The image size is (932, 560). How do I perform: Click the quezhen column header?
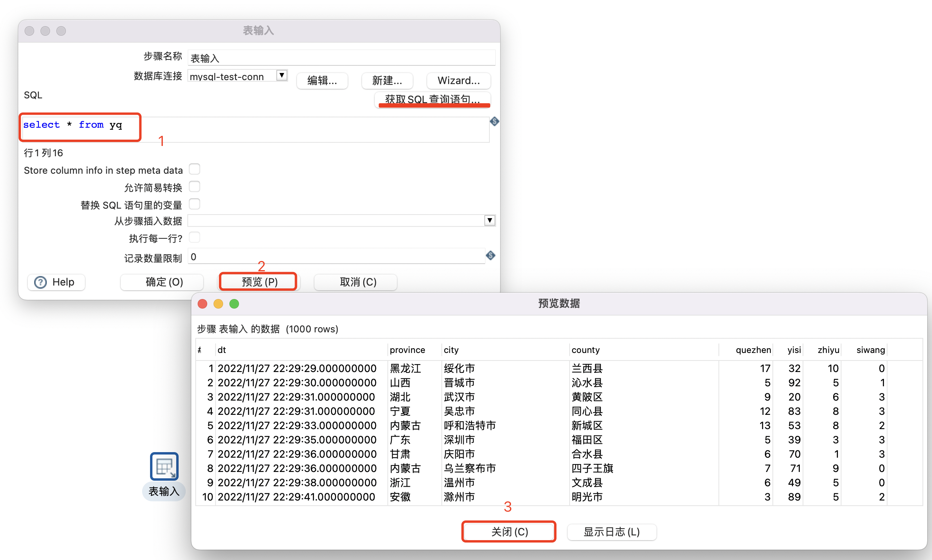coord(753,350)
